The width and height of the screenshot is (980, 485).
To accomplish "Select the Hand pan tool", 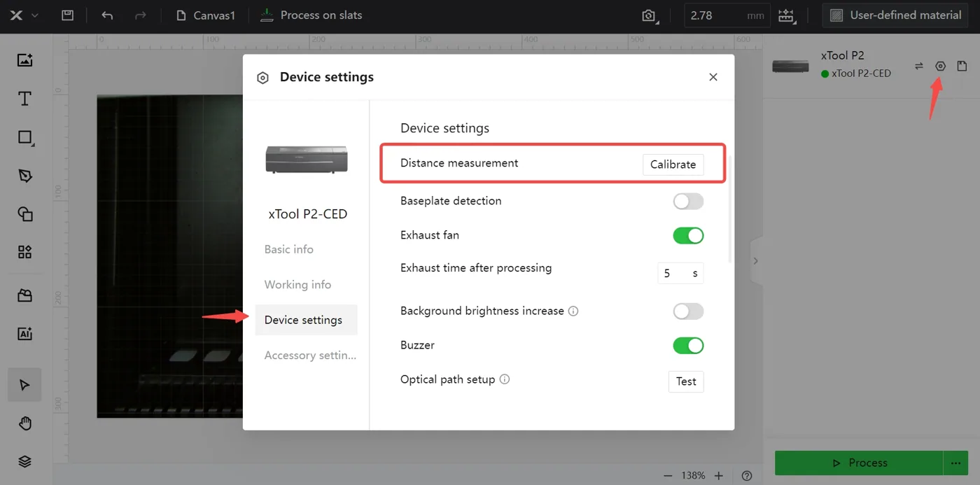I will (x=24, y=423).
